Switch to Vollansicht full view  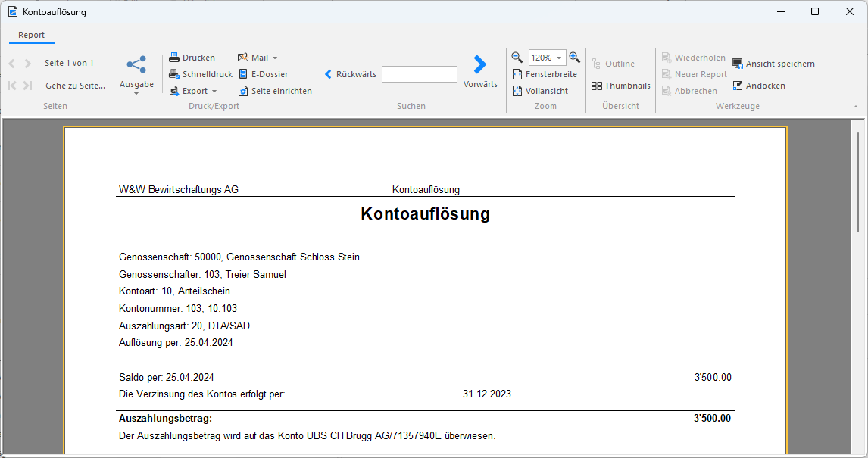click(x=540, y=91)
